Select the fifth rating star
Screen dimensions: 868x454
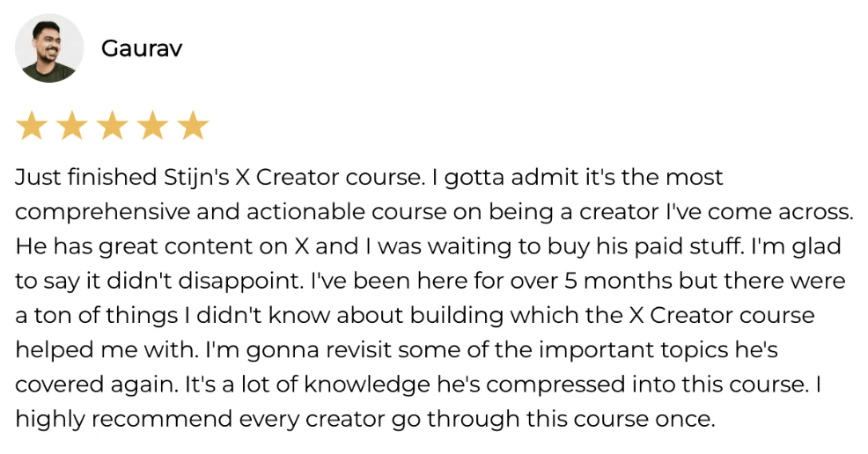(x=193, y=125)
